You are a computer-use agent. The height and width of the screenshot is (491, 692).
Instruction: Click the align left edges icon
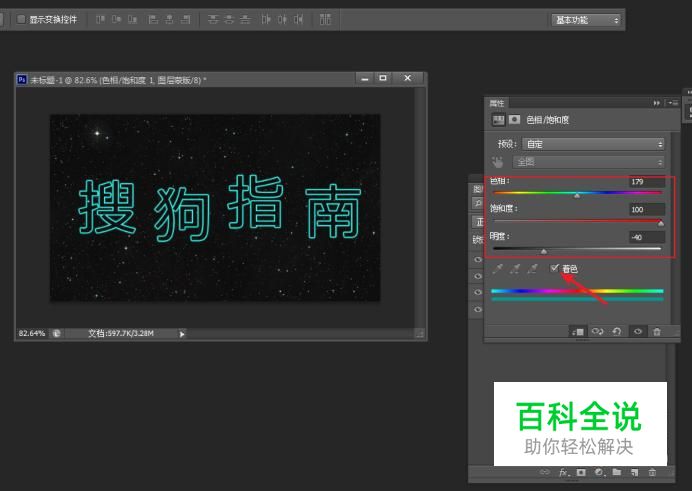coord(153,19)
